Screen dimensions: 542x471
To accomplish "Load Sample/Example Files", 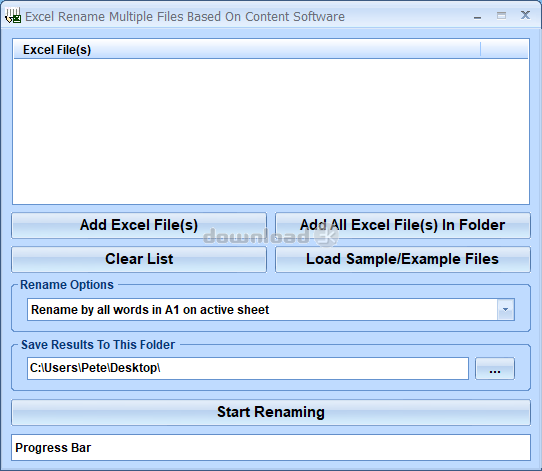I will 403,259.
